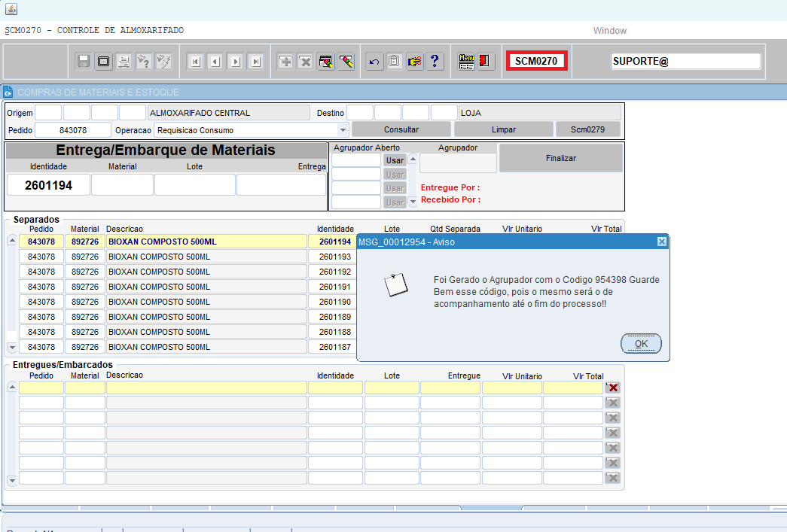
Task: Close the MSG_00012954 Aviso dialog
Action: click(661, 242)
